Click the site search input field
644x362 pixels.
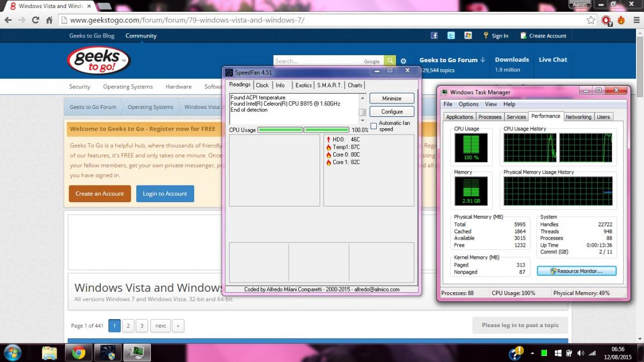tap(328, 61)
